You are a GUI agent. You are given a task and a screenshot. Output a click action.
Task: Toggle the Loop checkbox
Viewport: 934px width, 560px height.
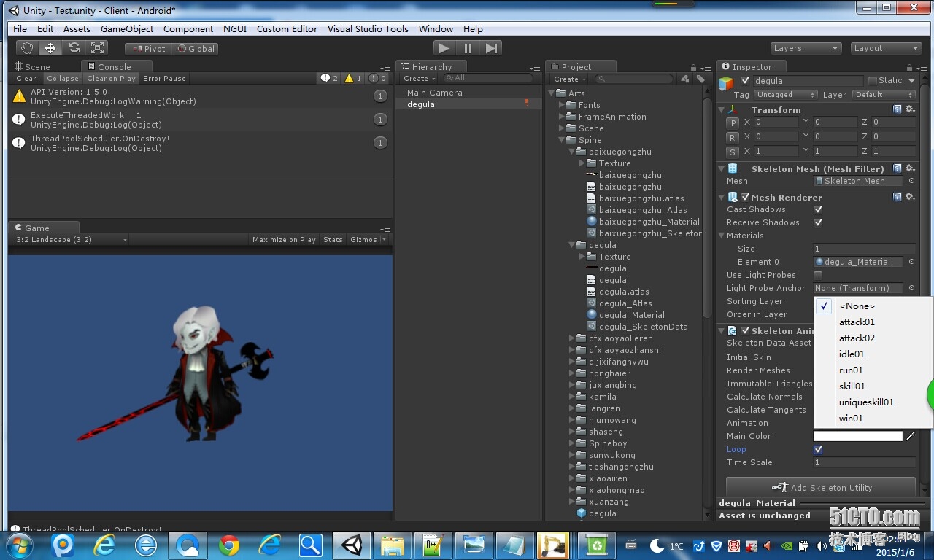pos(818,449)
